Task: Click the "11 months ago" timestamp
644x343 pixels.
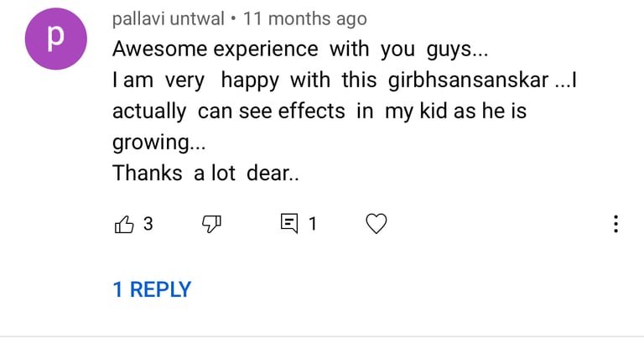Action: coord(304,18)
